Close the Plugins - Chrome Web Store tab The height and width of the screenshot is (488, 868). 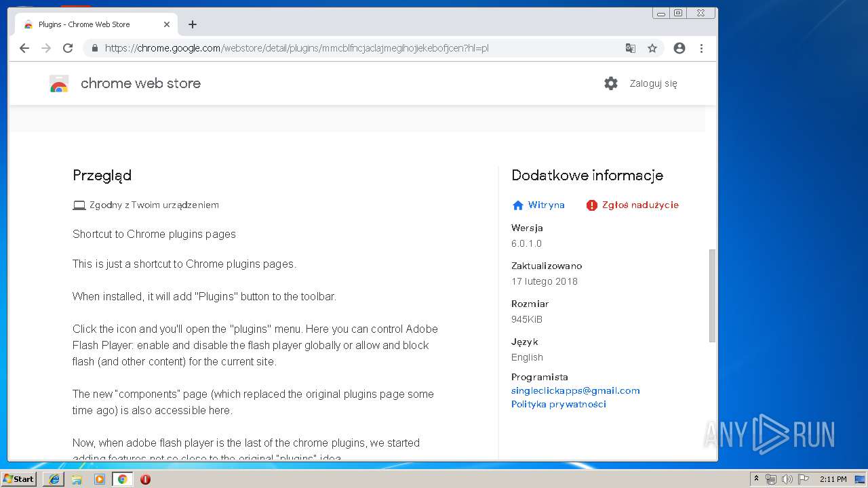(167, 24)
